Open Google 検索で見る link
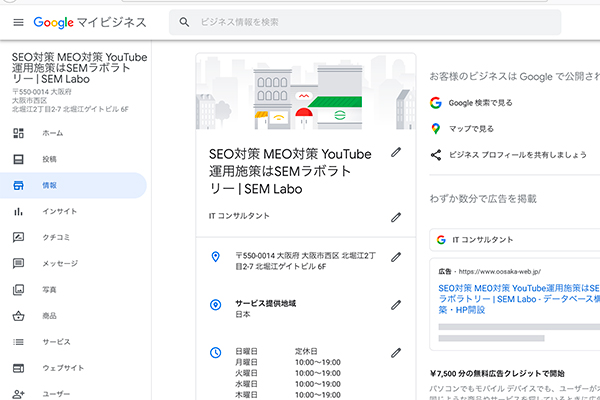Image resolution: width=600 pixels, height=400 pixels. pos(480,103)
